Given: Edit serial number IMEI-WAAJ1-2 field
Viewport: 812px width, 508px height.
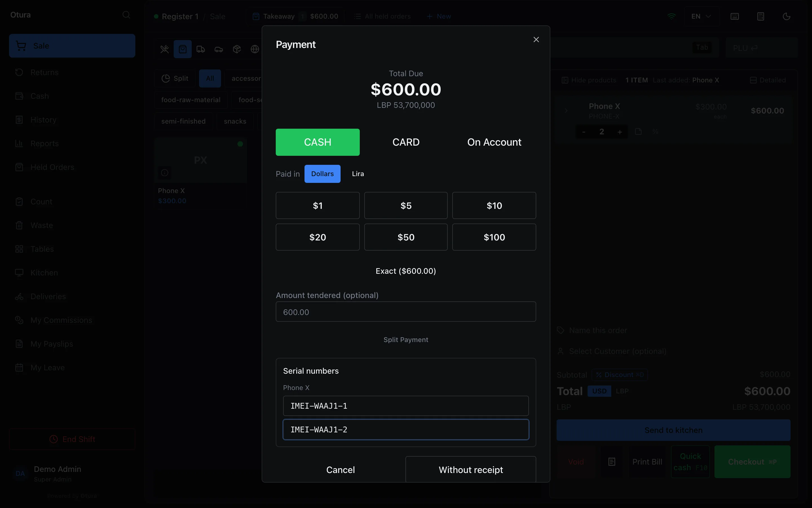Looking at the screenshot, I should point(406,429).
